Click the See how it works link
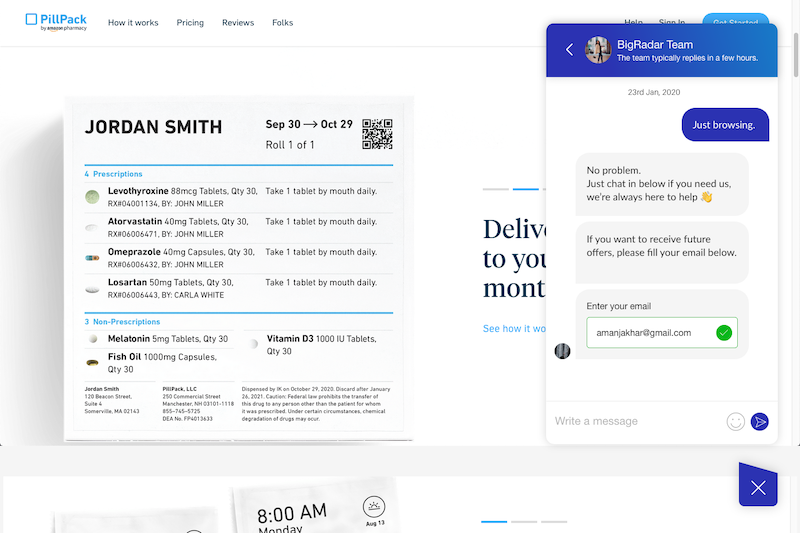 [514, 329]
